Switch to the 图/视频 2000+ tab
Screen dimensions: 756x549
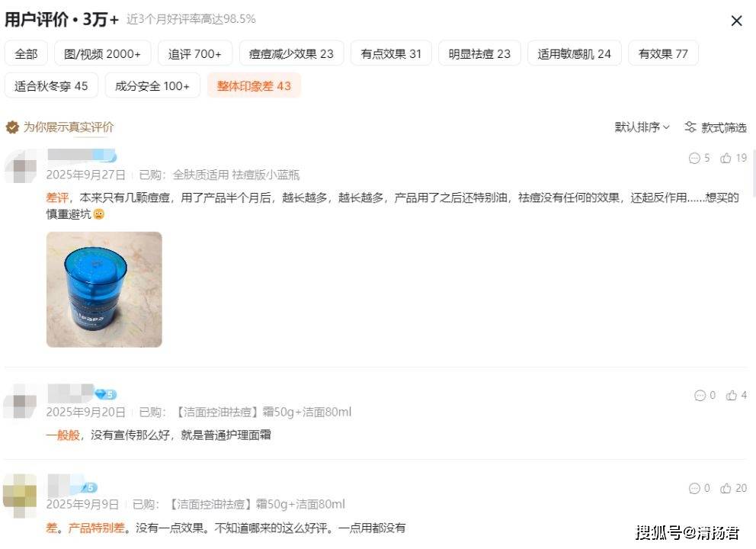pos(103,53)
